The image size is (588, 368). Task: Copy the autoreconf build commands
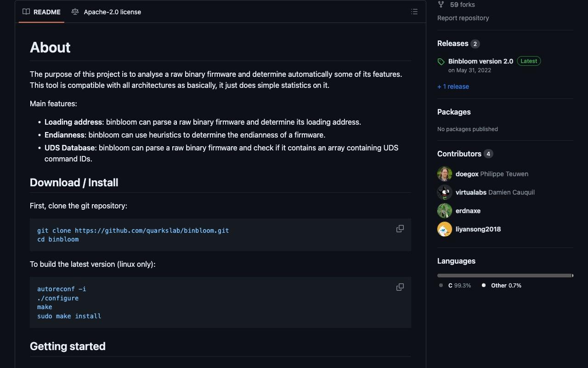400,287
